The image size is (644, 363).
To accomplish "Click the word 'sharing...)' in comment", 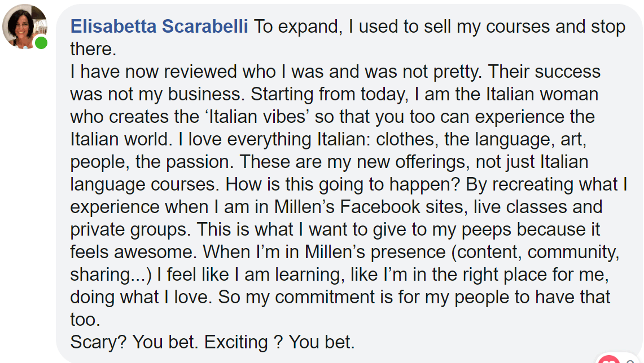I will click(x=111, y=275).
